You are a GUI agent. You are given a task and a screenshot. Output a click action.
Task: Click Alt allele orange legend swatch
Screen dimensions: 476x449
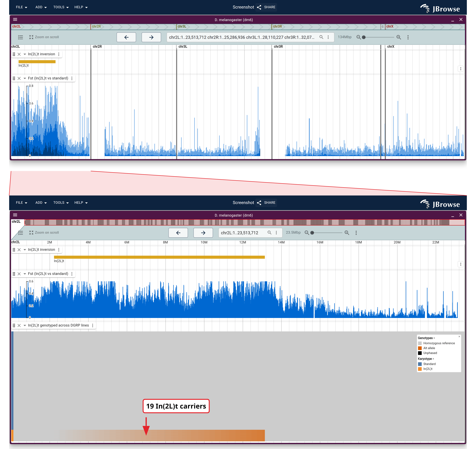420,348
